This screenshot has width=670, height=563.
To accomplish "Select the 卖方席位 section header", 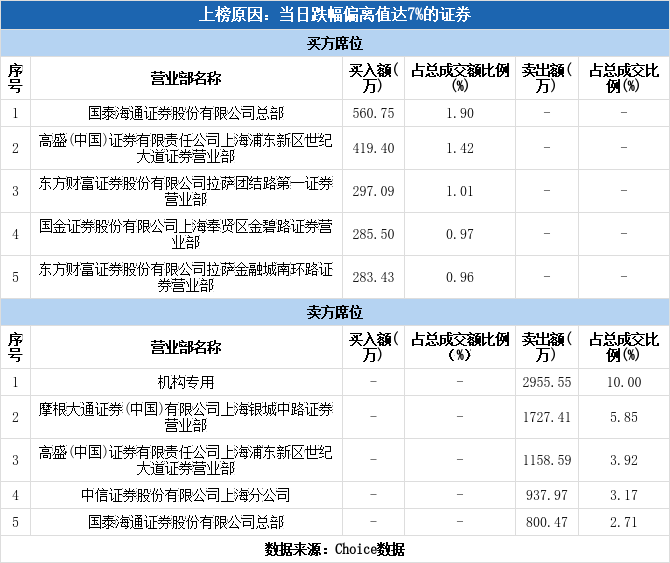I will pyautogui.click(x=335, y=312).
